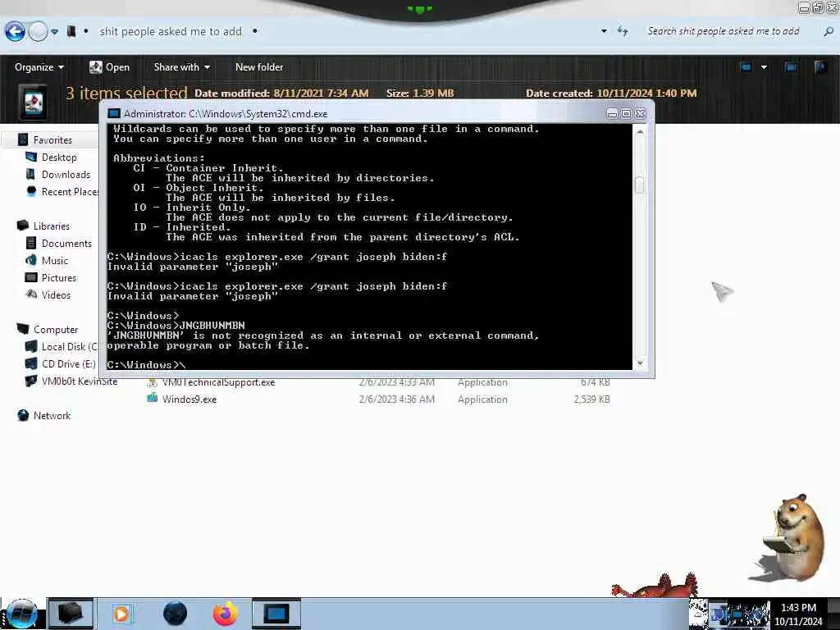Open Recent Places in the sidebar
The height and width of the screenshot is (630, 840).
[x=70, y=191]
